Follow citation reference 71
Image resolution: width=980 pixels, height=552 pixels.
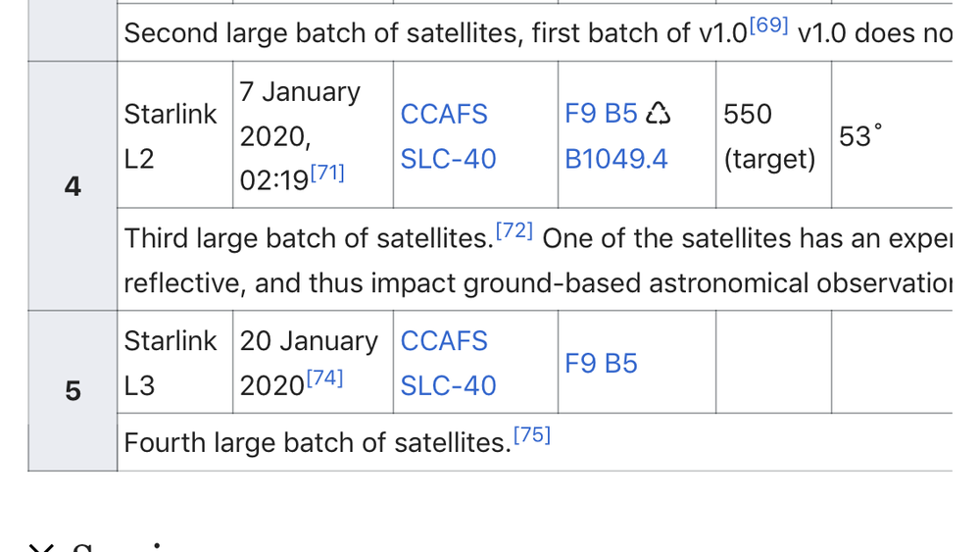pyautogui.click(x=327, y=173)
